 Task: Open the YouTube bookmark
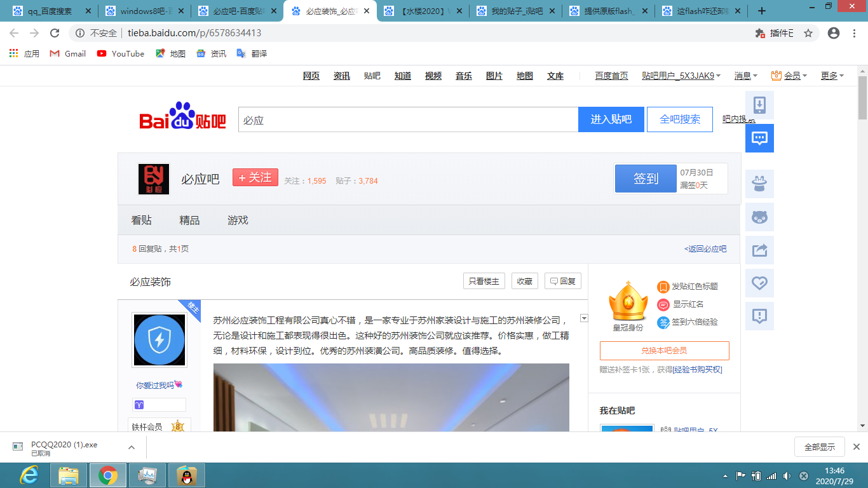[x=121, y=53]
